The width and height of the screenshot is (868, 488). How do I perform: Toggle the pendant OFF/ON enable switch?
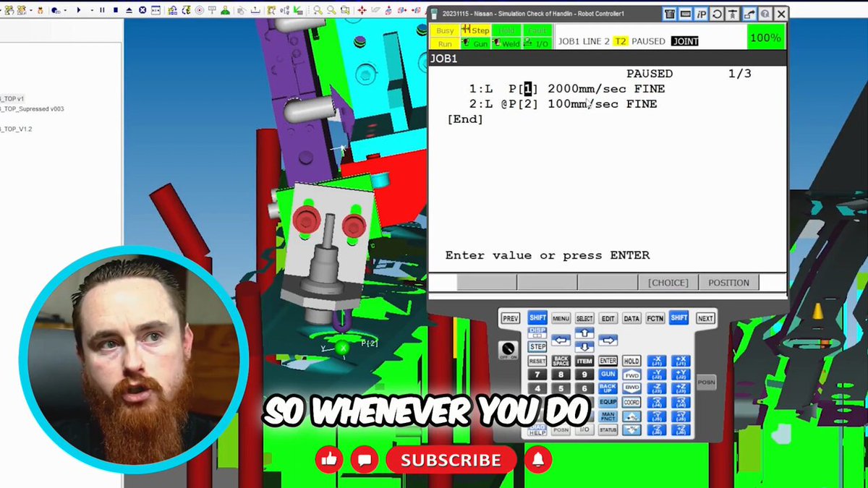tap(509, 349)
